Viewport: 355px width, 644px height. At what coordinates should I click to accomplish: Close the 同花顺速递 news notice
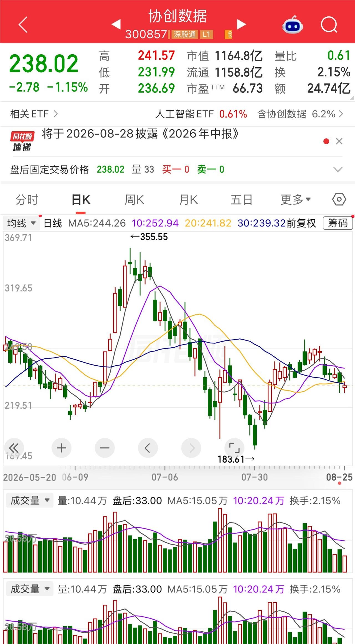pos(339,141)
